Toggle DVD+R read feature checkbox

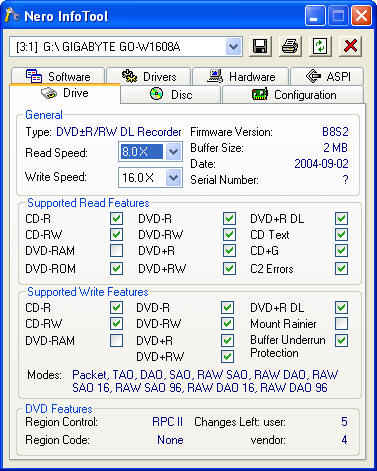pos(229,250)
